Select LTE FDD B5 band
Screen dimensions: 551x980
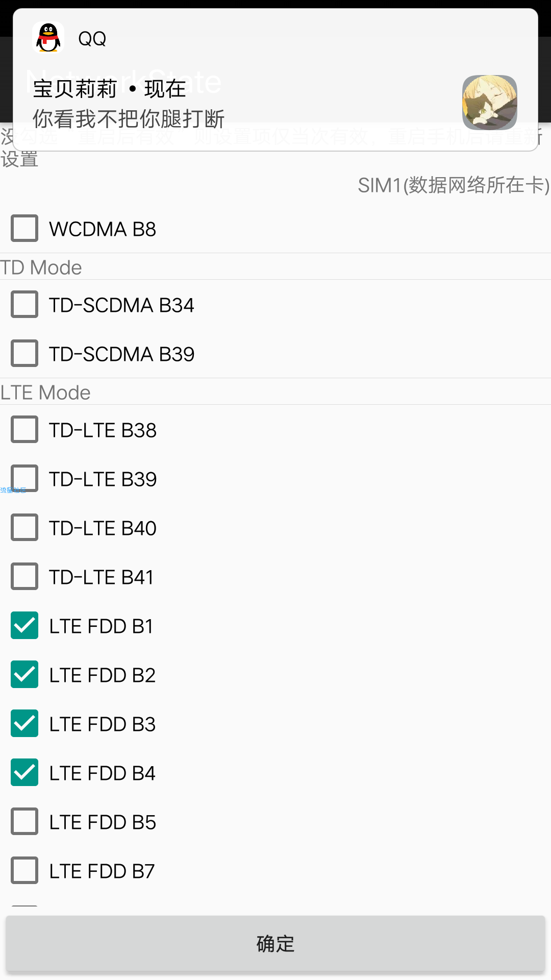[24, 821]
